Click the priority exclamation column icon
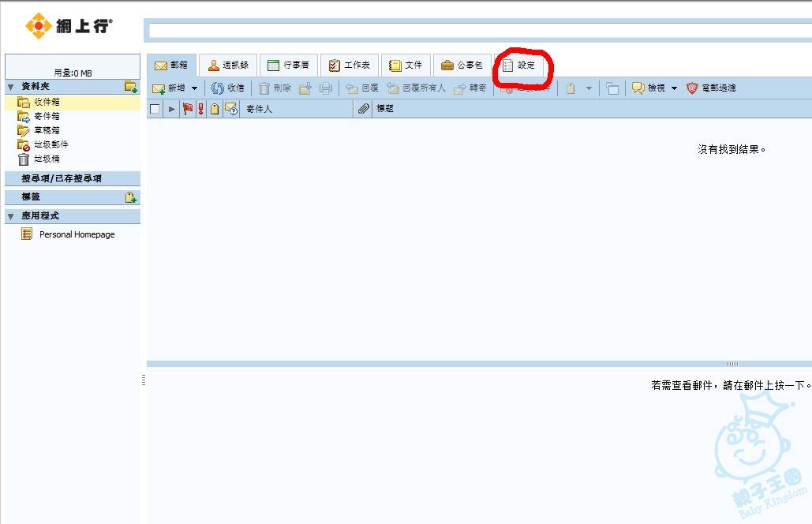 point(200,109)
